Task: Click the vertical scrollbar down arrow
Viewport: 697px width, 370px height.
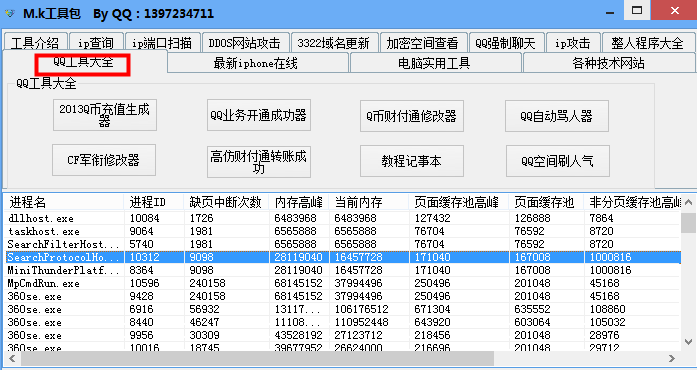Action: tap(689, 342)
